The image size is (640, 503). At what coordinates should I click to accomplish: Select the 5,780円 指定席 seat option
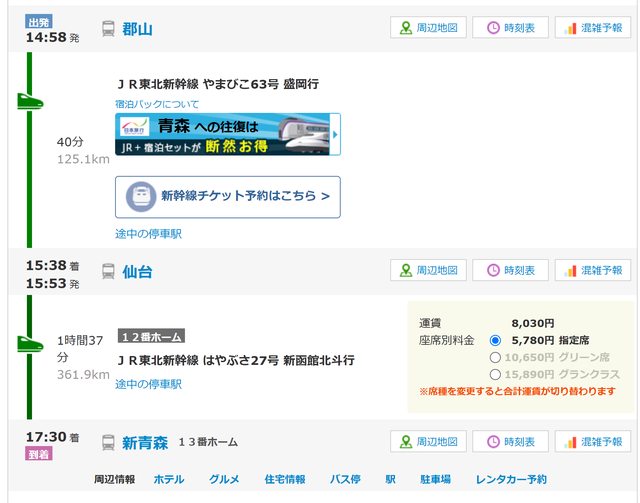click(495, 340)
